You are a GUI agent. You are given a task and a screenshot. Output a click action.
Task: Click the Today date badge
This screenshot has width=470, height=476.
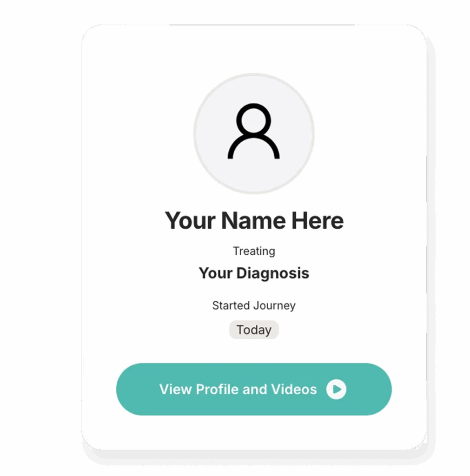pyautogui.click(x=254, y=330)
